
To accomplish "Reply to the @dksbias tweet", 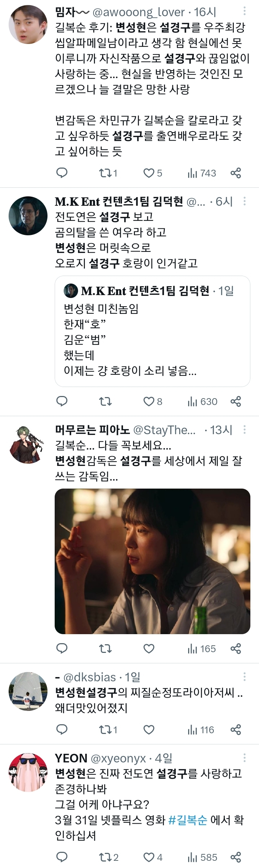I will pyautogui.click(x=62, y=730).
